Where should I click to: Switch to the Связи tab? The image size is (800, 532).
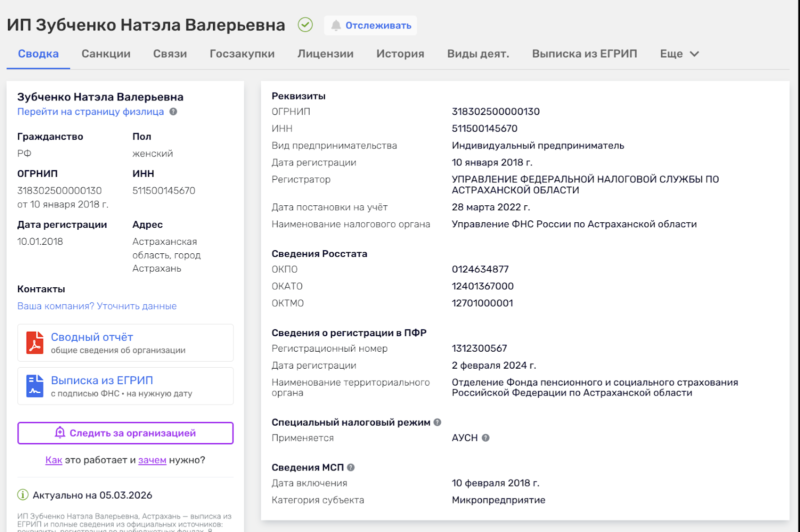[170, 54]
